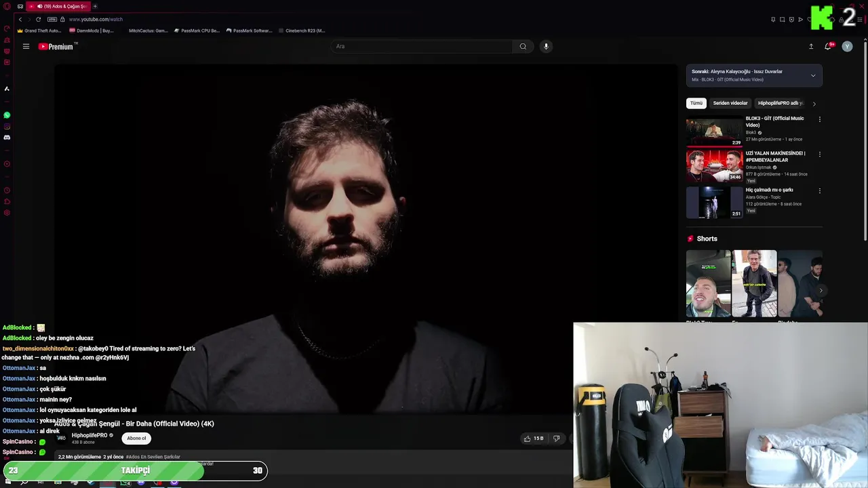Click the workspaces icon beside tab

click(20, 6)
